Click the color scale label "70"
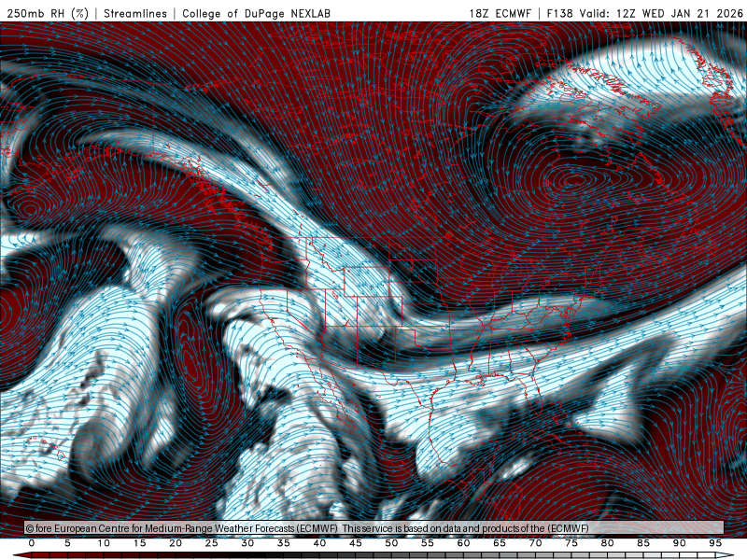The height and width of the screenshot is (560, 747). 535,543
